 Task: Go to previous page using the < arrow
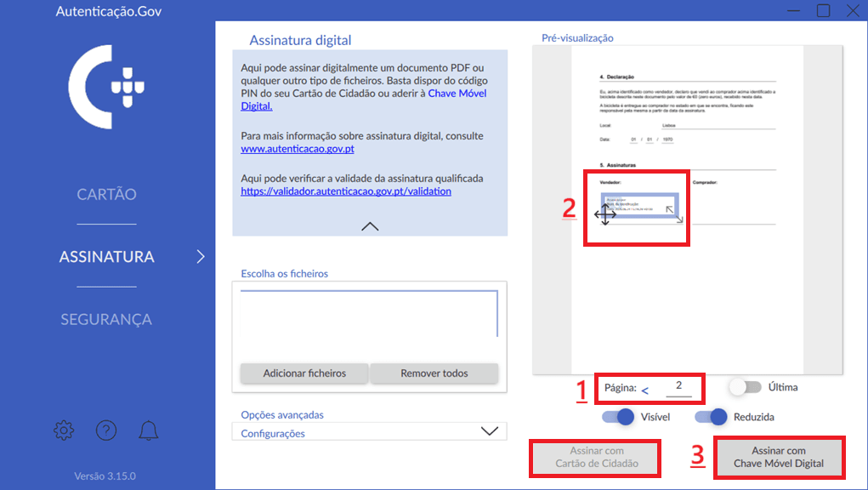[645, 390]
